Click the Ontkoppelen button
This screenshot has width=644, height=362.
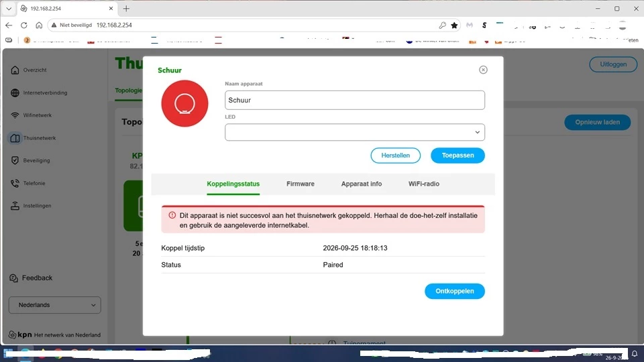click(x=455, y=291)
